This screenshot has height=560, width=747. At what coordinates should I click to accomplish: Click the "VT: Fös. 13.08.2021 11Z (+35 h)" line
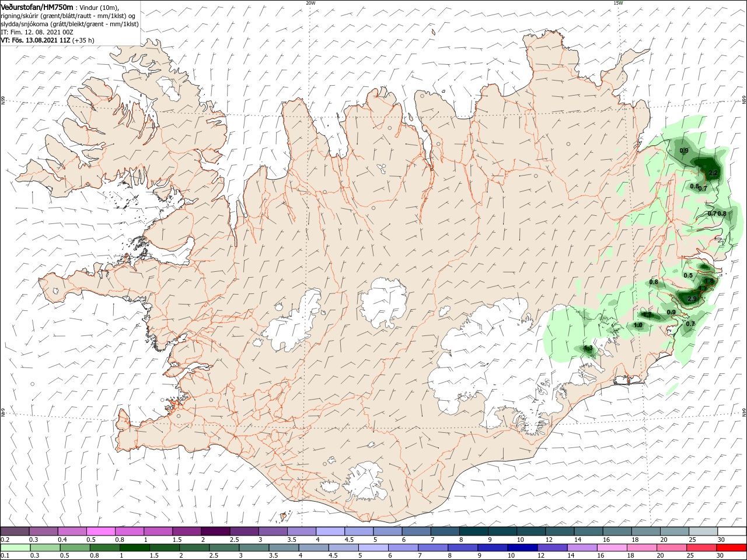click(47, 40)
